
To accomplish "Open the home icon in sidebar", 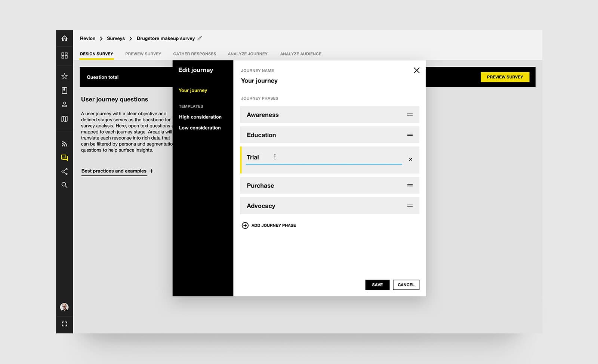I will [64, 38].
